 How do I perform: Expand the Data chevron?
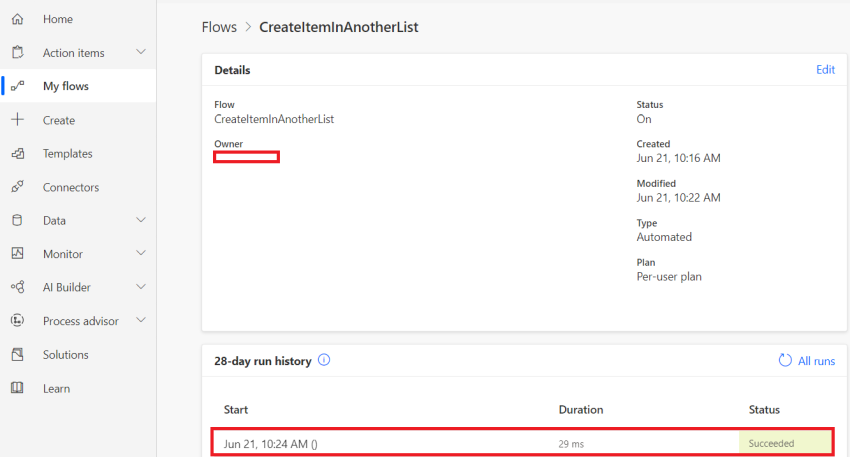click(141, 220)
